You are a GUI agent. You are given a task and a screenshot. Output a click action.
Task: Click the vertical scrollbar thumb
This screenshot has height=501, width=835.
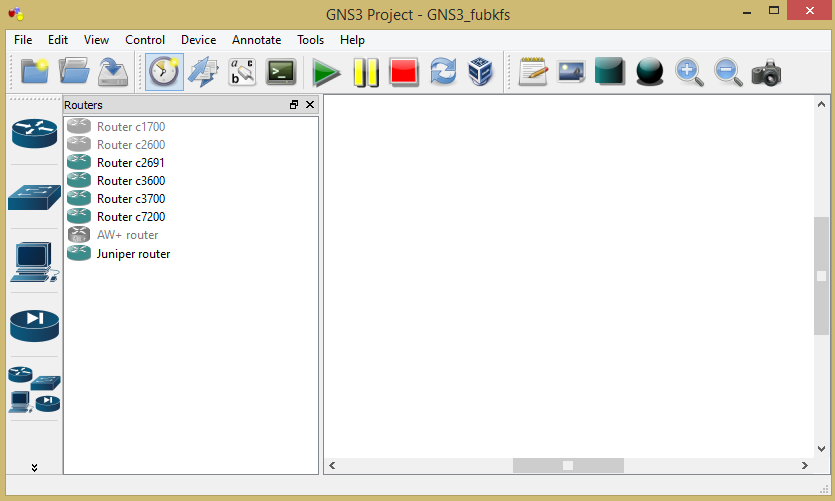(x=821, y=276)
